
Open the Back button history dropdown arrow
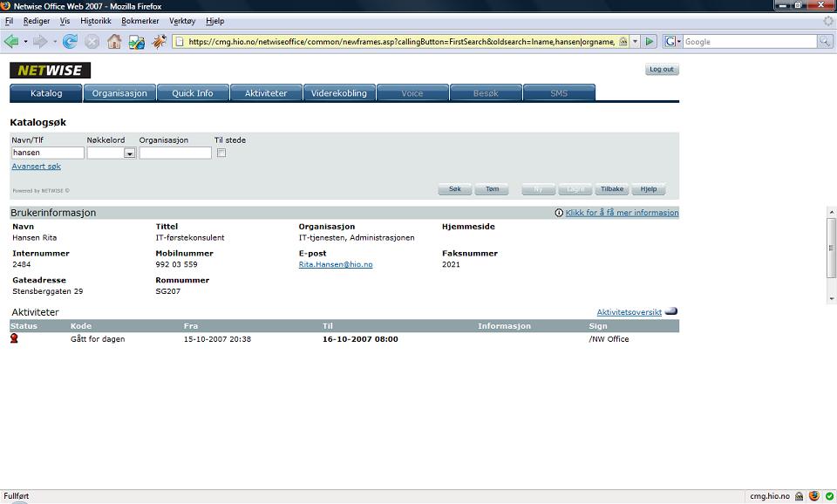[x=25, y=42]
